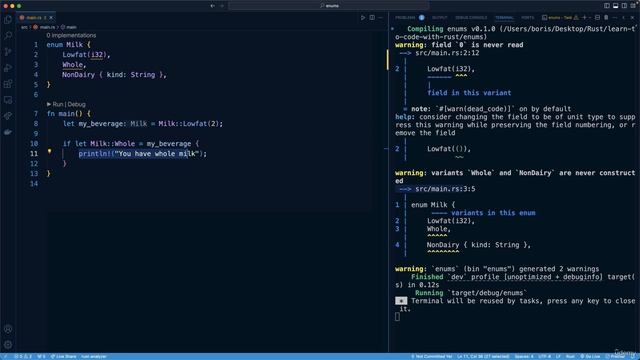The height and width of the screenshot is (360, 640).
Task: Switch to the Debug Console tab
Action: click(x=471, y=18)
